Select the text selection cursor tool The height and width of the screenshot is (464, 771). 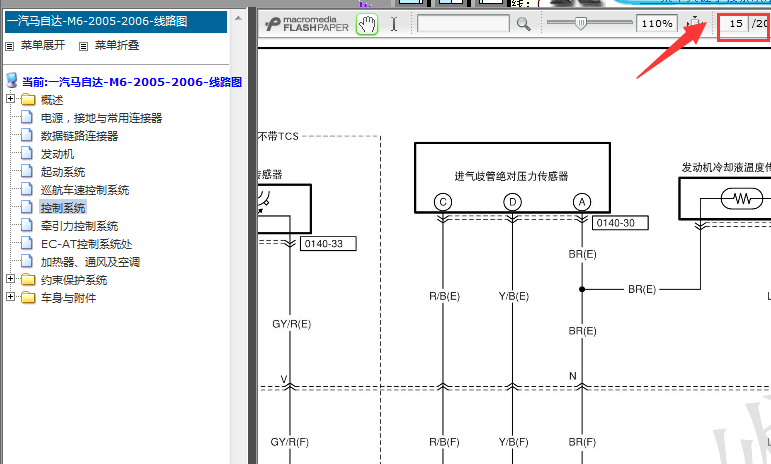point(394,24)
